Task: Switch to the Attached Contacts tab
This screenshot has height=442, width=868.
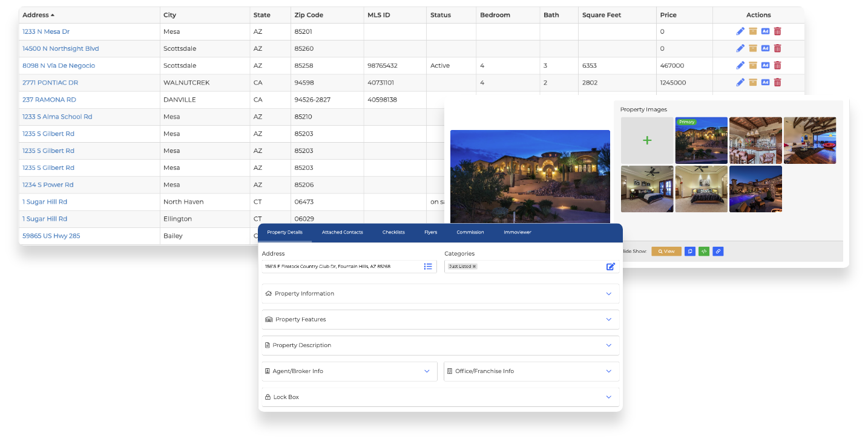Action: 342,232
